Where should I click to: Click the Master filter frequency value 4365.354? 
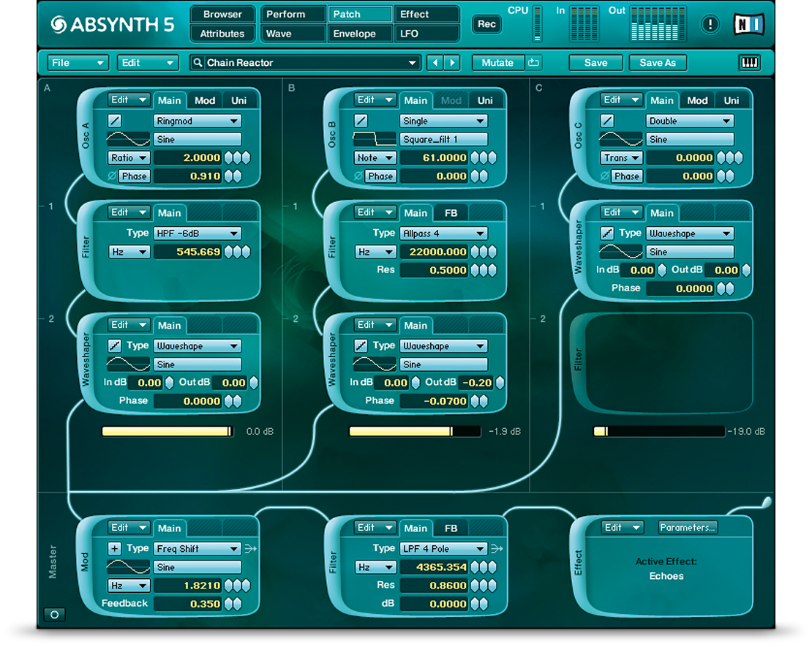(x=433, y=567)
